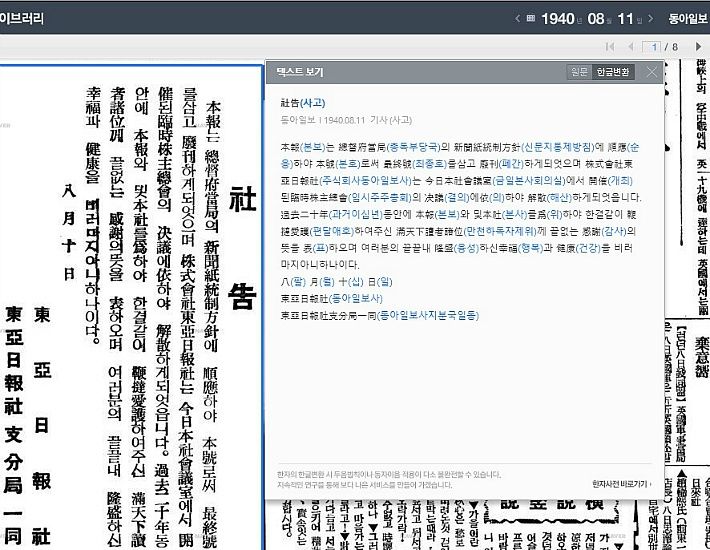Click the word (건강)

click(588, 248)
